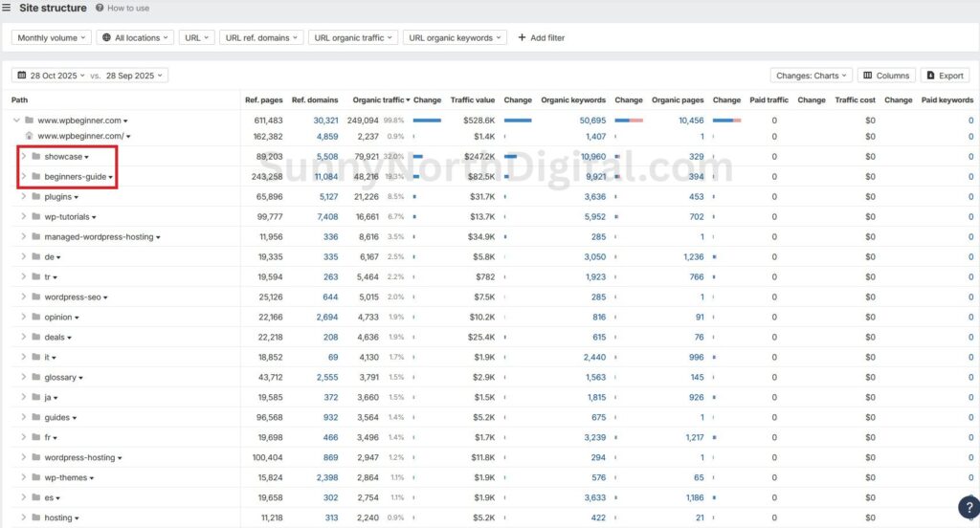Open the URL filter dropdown
The image size is (980, 528).
(x=196, y=37)
